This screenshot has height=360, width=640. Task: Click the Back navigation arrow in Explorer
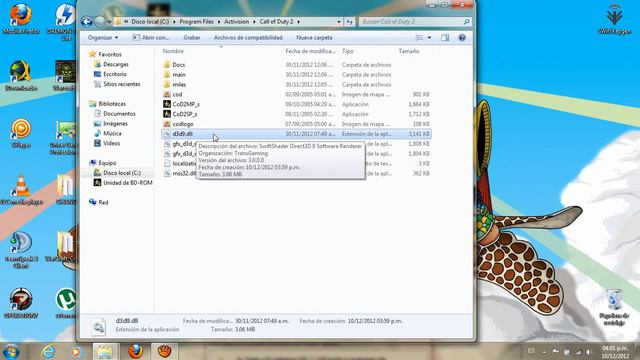[x=87, y=22]
